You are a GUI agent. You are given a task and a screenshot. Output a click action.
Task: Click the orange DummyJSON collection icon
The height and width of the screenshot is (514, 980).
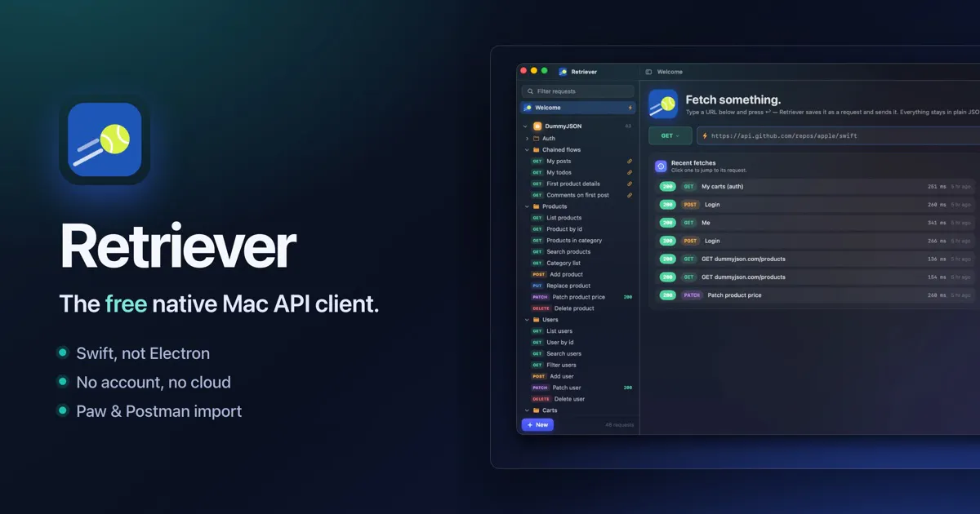point(537,126)
